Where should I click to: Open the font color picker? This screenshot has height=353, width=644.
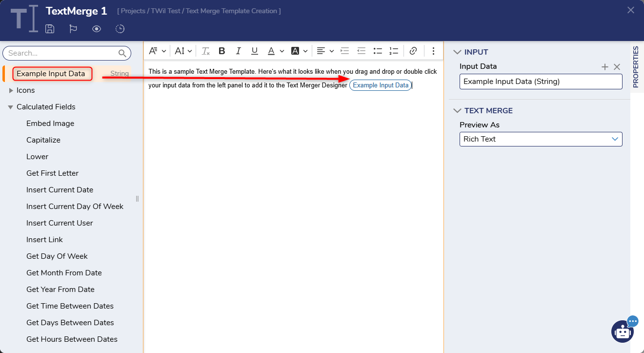(271, 51)
